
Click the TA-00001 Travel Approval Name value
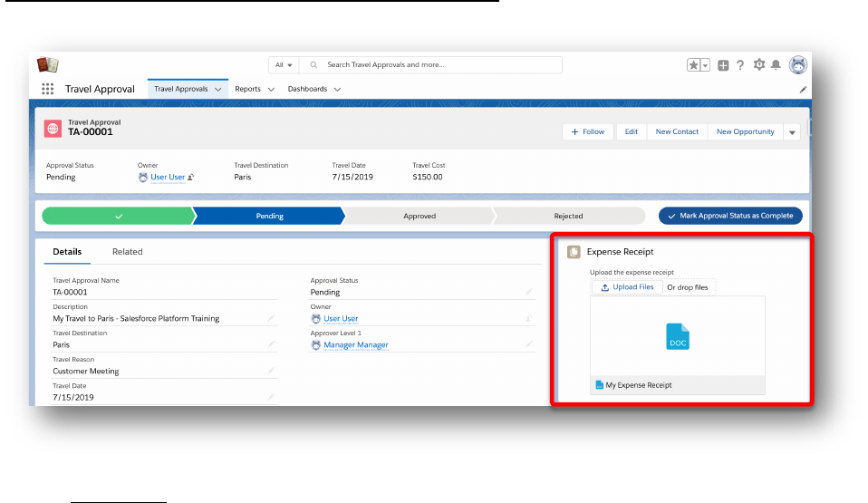(x=70, y=292)
